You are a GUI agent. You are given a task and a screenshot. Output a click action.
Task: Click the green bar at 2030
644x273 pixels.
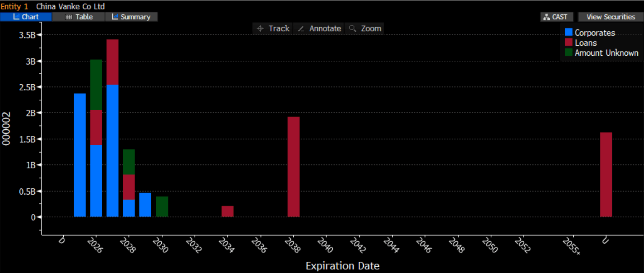(x=162, y=207)
